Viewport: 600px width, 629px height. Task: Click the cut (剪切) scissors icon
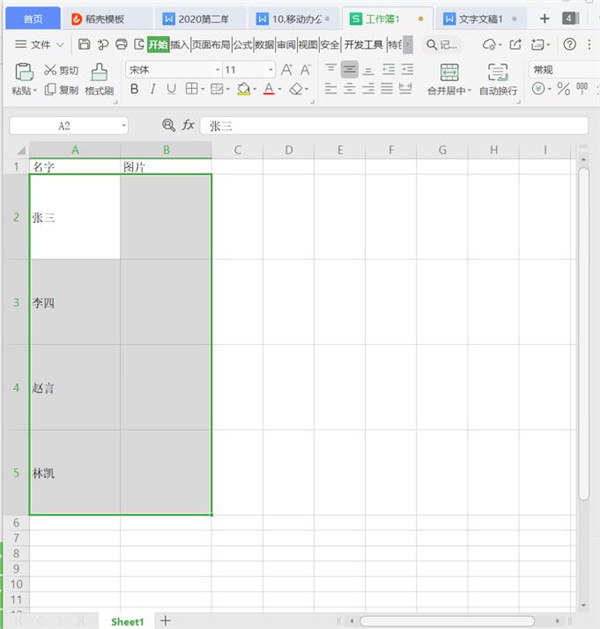coord(52,70)
